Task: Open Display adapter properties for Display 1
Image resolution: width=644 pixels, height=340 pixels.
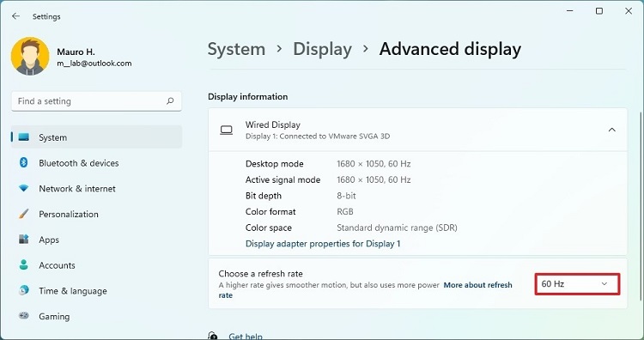Action: (x=323, y=244)
